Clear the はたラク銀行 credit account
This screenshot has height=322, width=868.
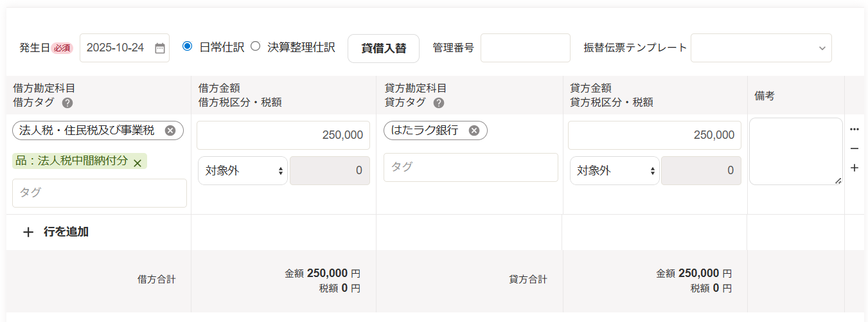474,130
